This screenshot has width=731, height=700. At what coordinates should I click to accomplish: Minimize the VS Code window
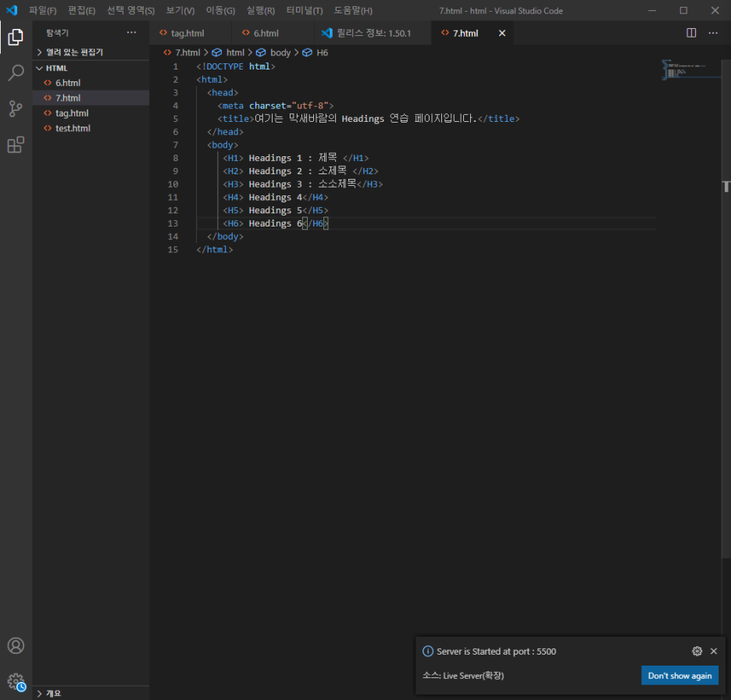click(652, 10)
